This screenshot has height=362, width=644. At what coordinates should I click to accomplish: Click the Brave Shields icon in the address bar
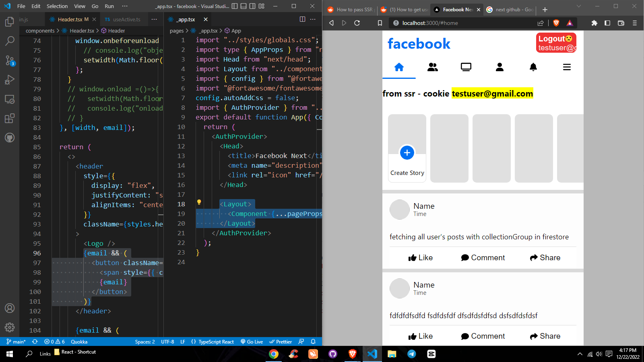pyautogui.click(x=556, y=23)
